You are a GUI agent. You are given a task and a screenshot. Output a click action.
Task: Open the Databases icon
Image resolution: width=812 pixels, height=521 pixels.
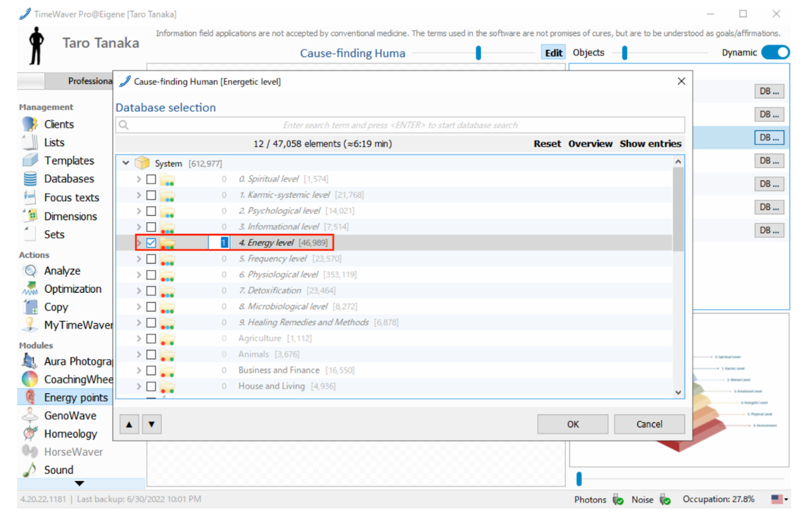click(30, 179)
